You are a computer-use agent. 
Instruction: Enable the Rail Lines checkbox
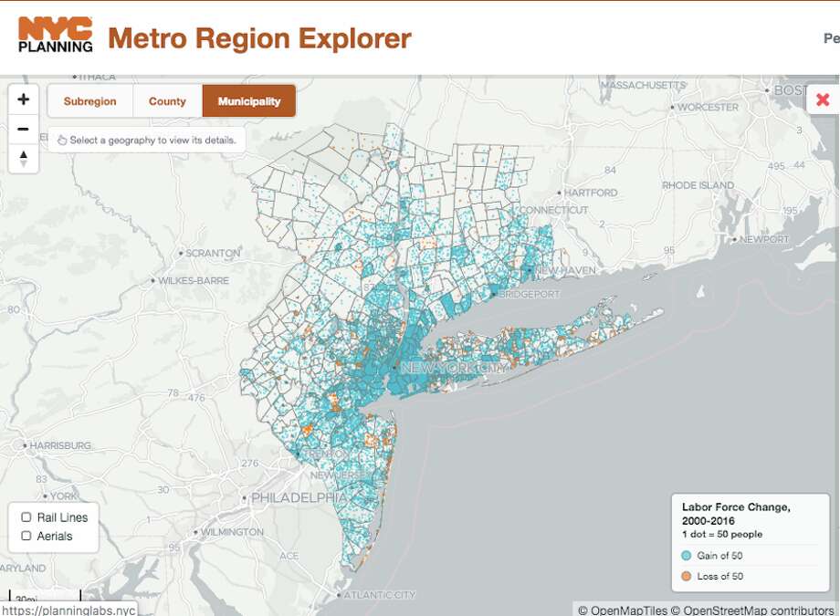[26, 517]
